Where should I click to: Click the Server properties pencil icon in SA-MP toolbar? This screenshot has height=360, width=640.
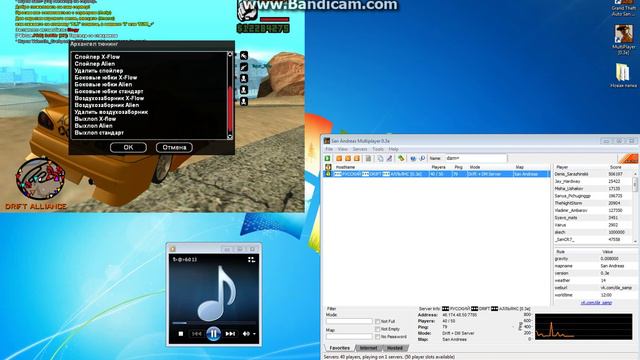click(x=389, y=158)
